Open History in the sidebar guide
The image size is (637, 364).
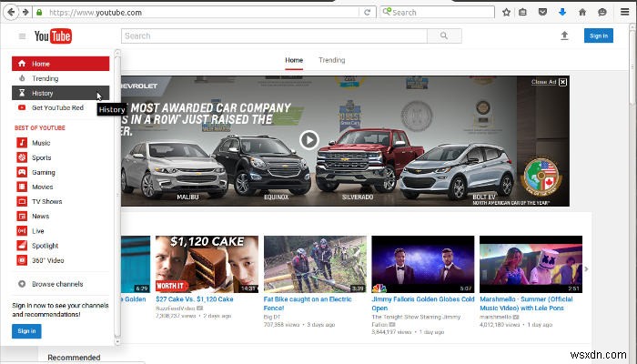61,93
